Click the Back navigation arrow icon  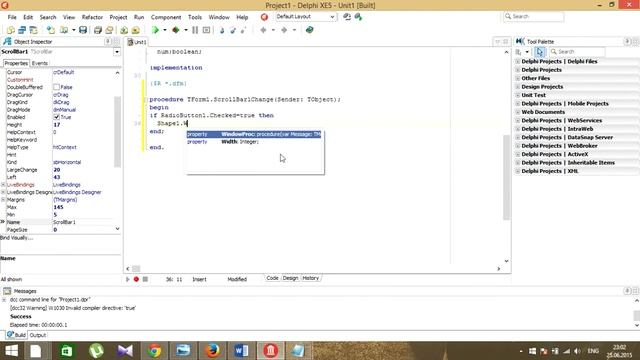click(x=263, y=30)
